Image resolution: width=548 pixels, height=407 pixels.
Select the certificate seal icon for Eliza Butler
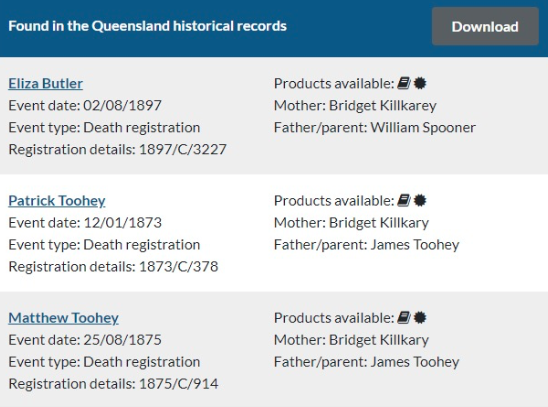click(420, 83)
